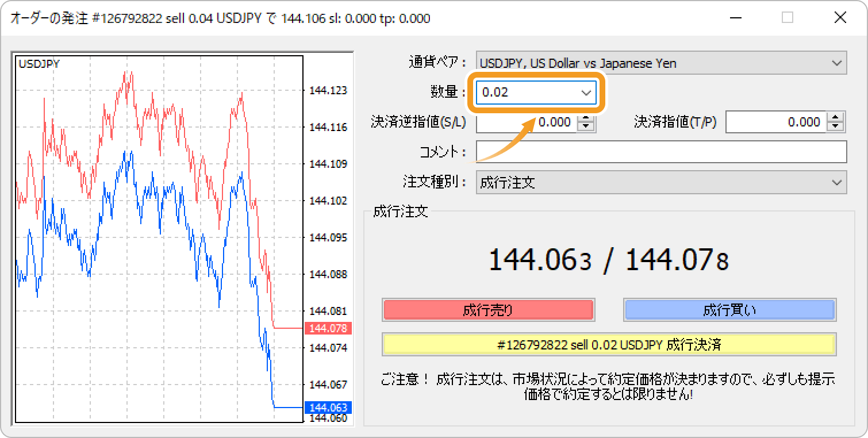
Task: Click the 144.074 price axis label
Action: tap(328, 348)
